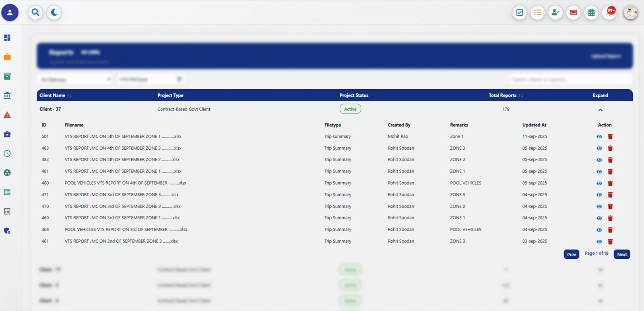Open the calendar icon in header
Screen dimensions: 644x311
tap(591, 12)
